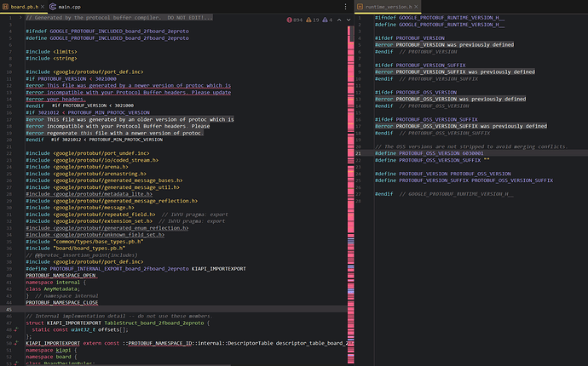Screen dimensions: 588x366
Task: Click include of board/board_types.pb.h
Action: tap(75, 249)
